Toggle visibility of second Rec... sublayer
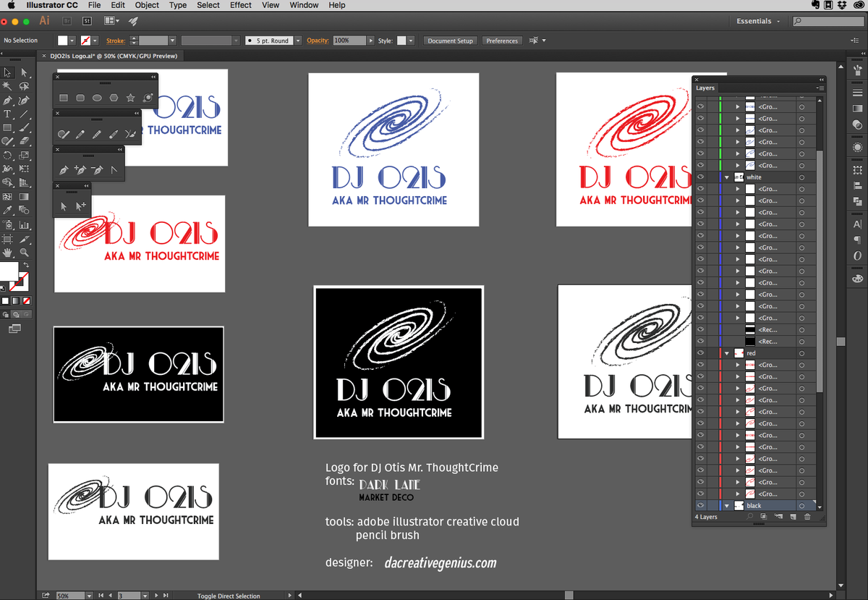 tap(700, 341)
